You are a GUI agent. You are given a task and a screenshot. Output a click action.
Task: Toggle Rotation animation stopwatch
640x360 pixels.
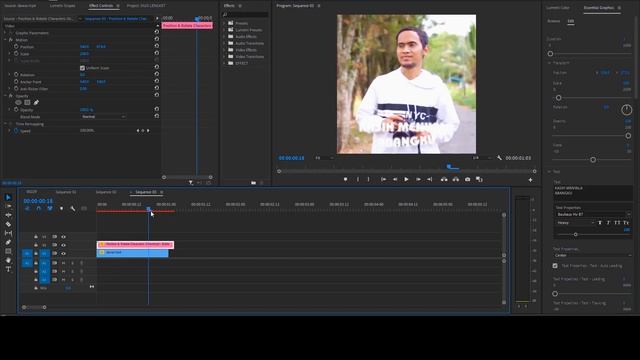[16, 75]
